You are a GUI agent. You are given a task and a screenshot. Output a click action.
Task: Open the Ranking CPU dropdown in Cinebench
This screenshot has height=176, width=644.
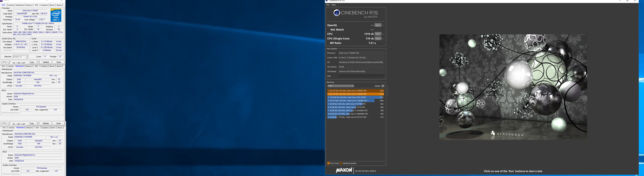coord(341,86)
